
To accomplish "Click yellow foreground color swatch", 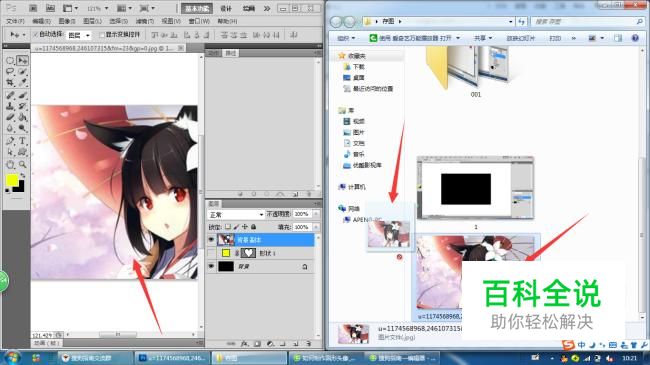I will (12, 180).
